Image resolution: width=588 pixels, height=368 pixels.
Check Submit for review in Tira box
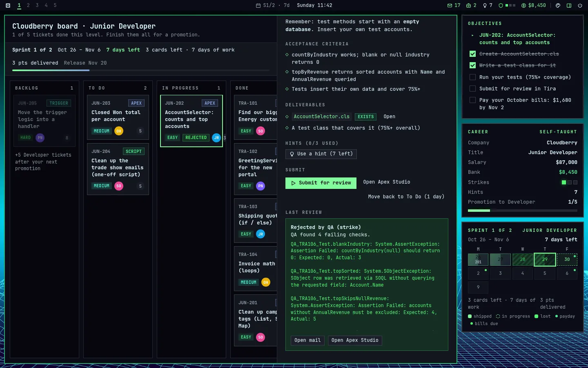click(472, 88)
